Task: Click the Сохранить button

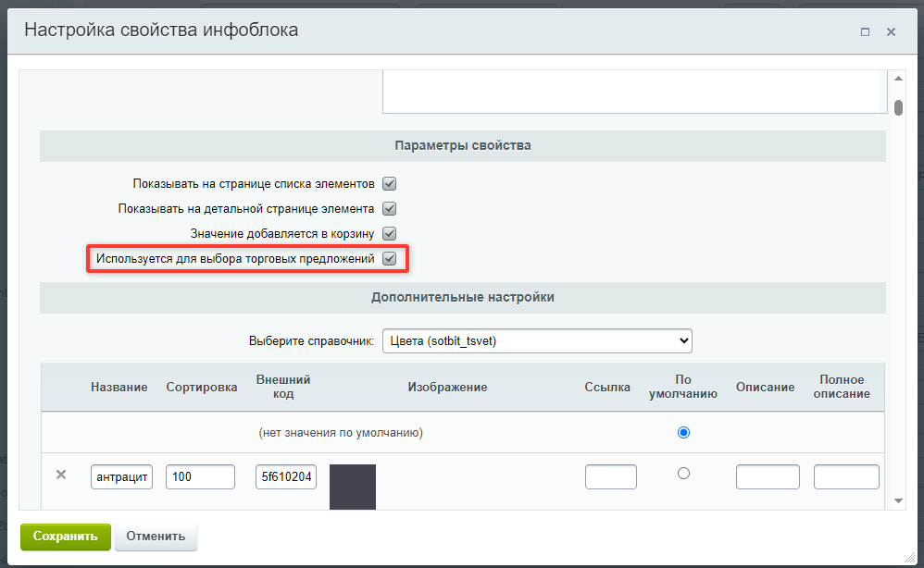Action: 66,537
